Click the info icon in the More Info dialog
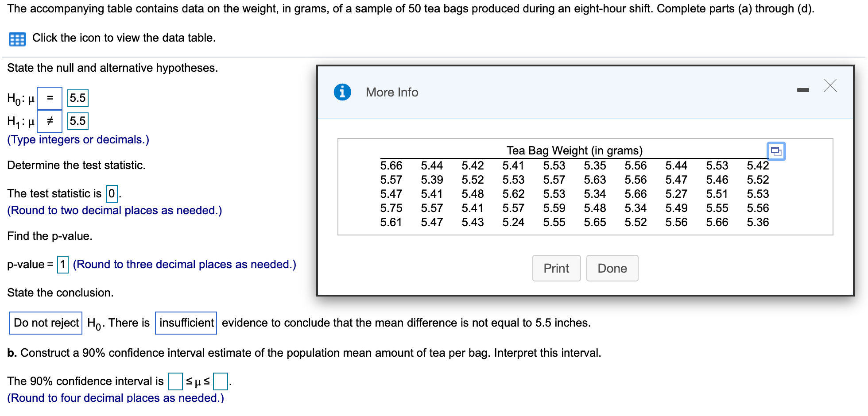The width and height of the screenshot is (868, 416). click(x=342, y=92)
